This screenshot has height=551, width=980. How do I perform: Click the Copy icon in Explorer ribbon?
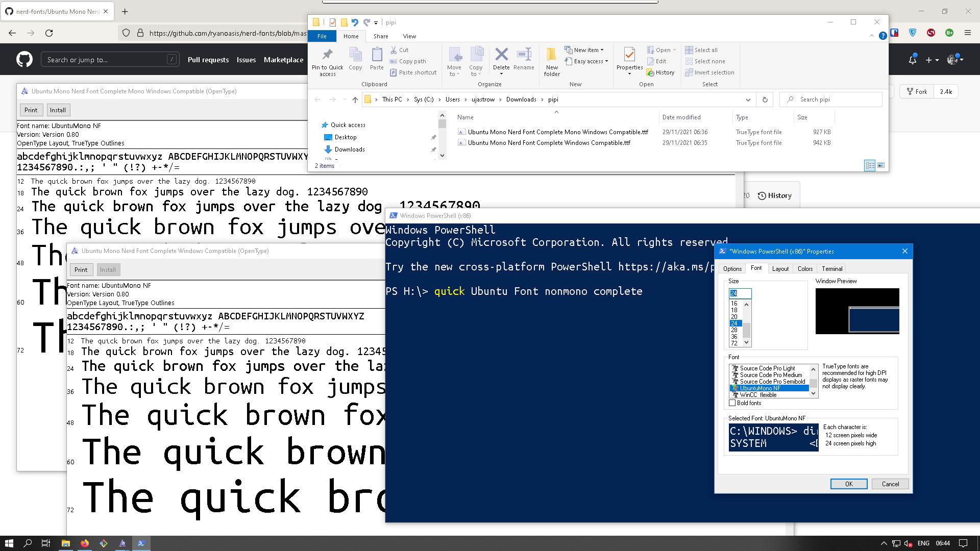tap(355, 54)
